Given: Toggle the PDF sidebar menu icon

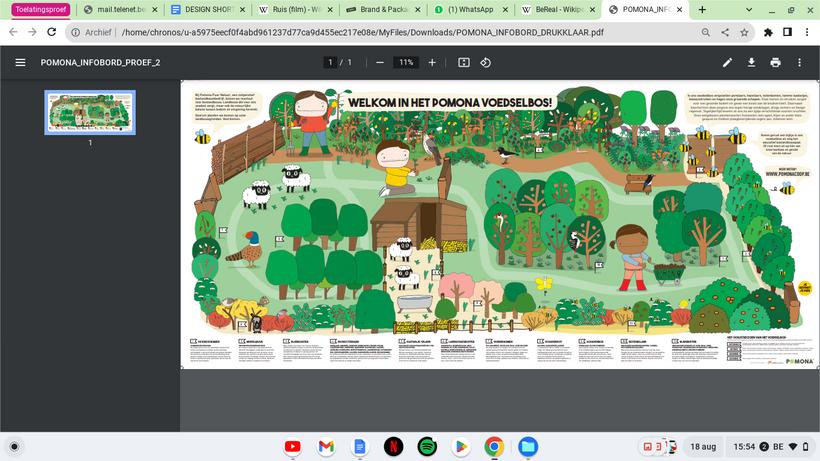Looking at the screenshot, I should [x=20, y=62].
